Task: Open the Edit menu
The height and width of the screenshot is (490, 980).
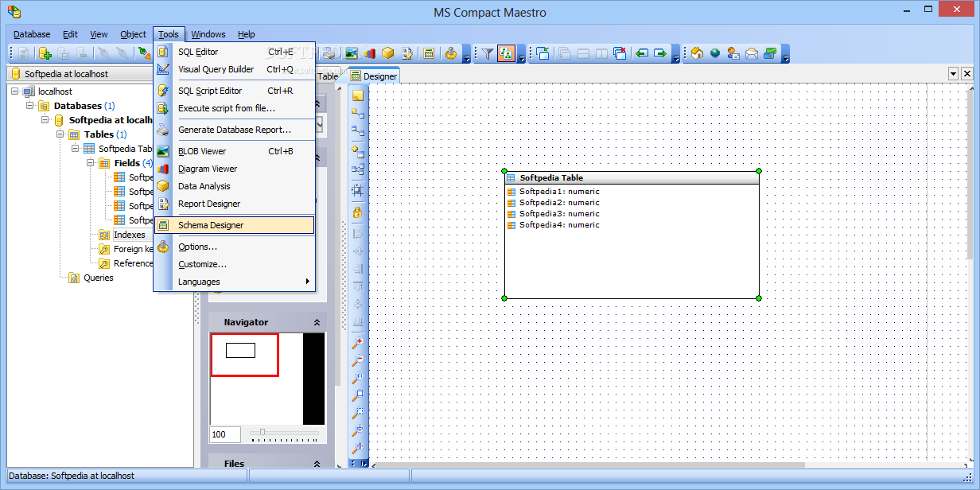Action: coord(70,34)
